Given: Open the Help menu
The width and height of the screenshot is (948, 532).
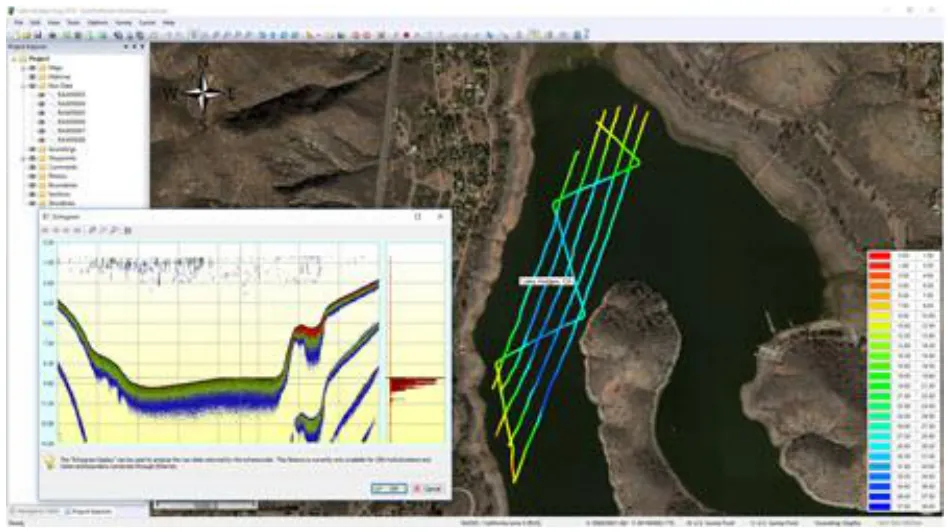Looking at the screenshot, I should point(169,22).
